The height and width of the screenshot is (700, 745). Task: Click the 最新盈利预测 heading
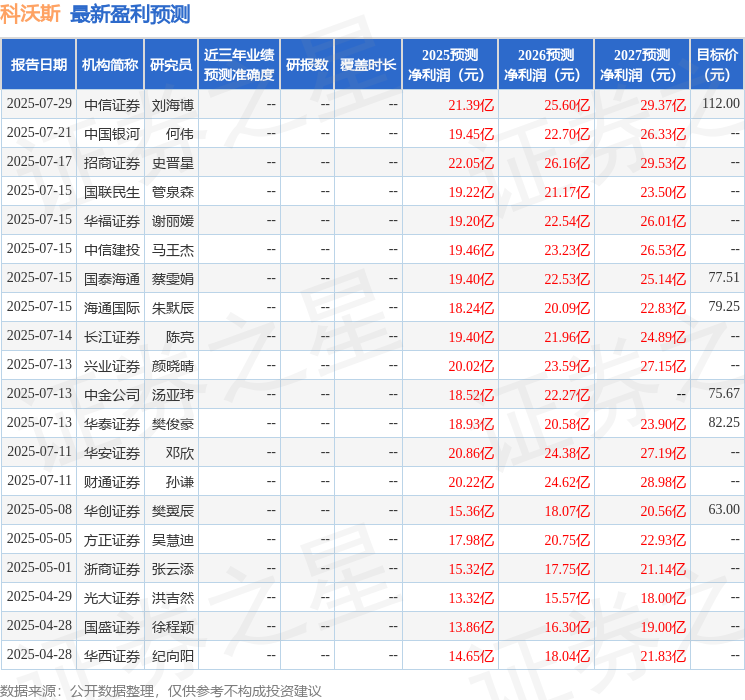click(130, 14)
